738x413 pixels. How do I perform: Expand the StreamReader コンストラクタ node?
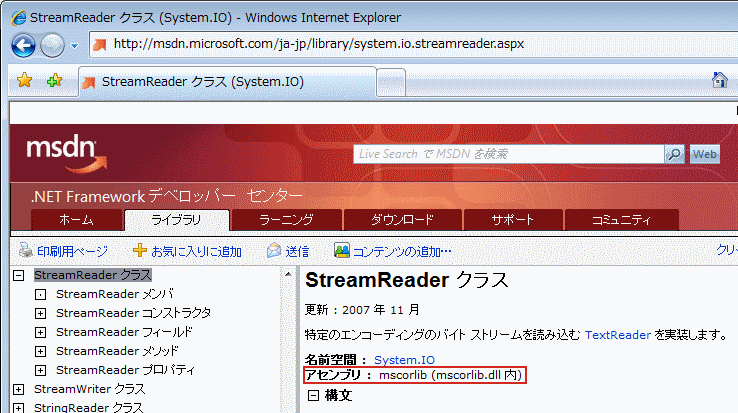point(40,314)
